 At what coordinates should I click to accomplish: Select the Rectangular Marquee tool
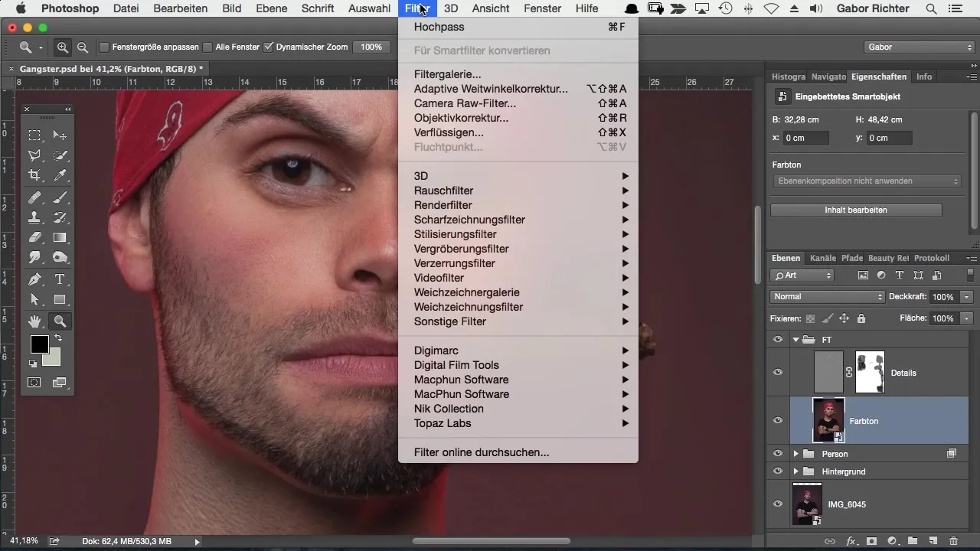(x=34, y=135)
